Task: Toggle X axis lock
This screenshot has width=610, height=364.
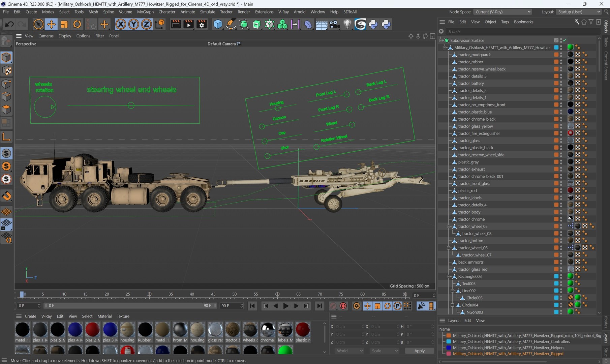Action: point(121,24)
